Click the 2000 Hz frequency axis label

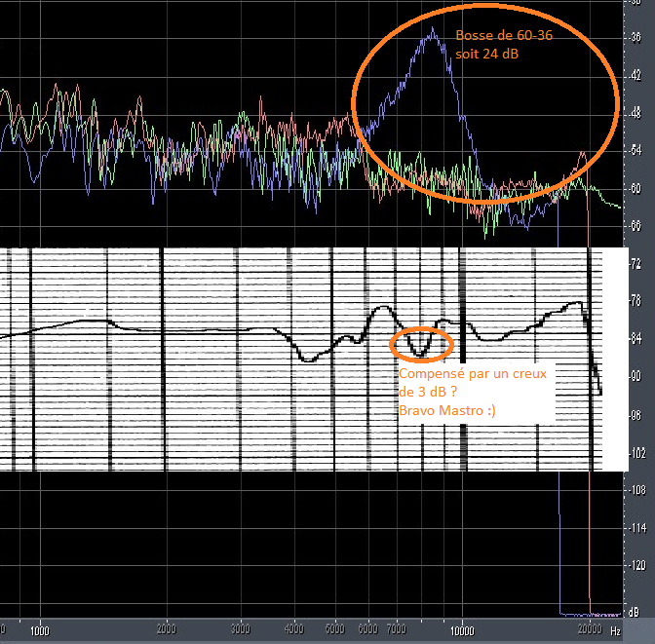[x=167, y=628]
